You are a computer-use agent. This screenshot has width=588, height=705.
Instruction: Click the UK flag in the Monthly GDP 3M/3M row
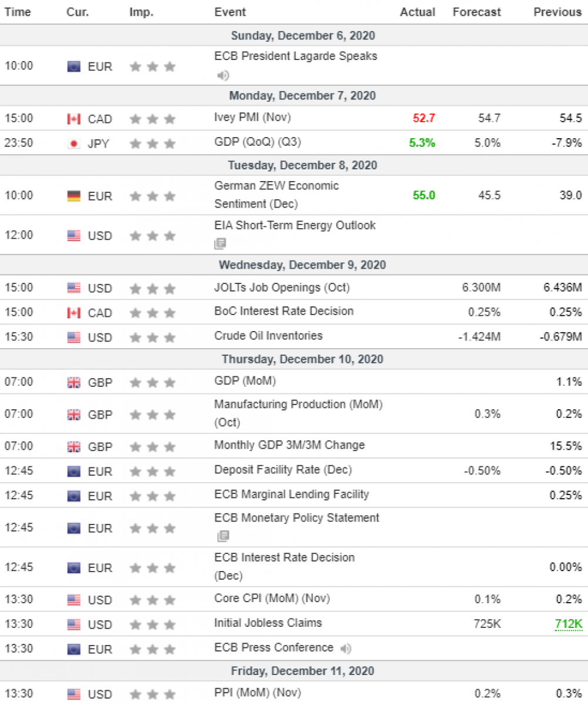pyautogui.click(x=73, y=447)
